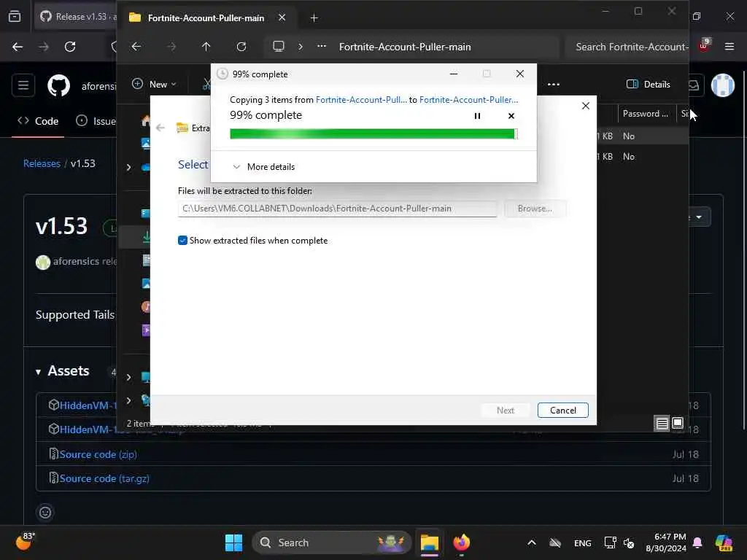
Task: Pause the file copy operation
Action: (x=477, y=116)
